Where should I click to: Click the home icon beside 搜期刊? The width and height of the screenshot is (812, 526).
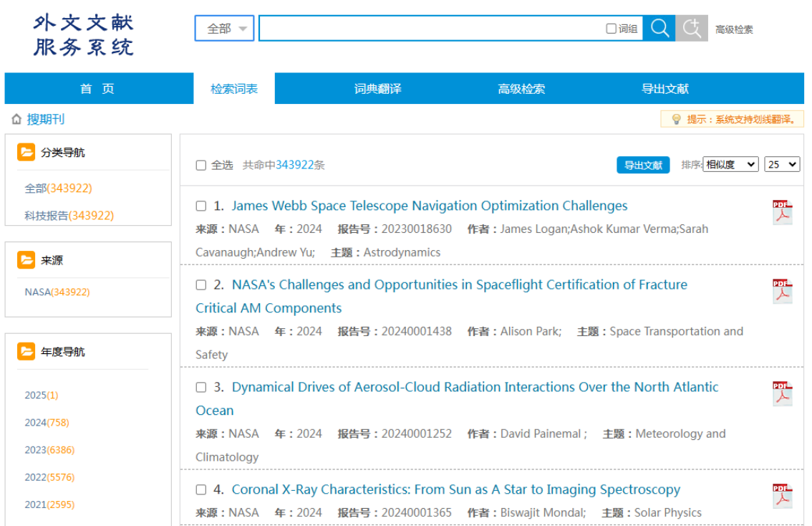pos(16,120)
